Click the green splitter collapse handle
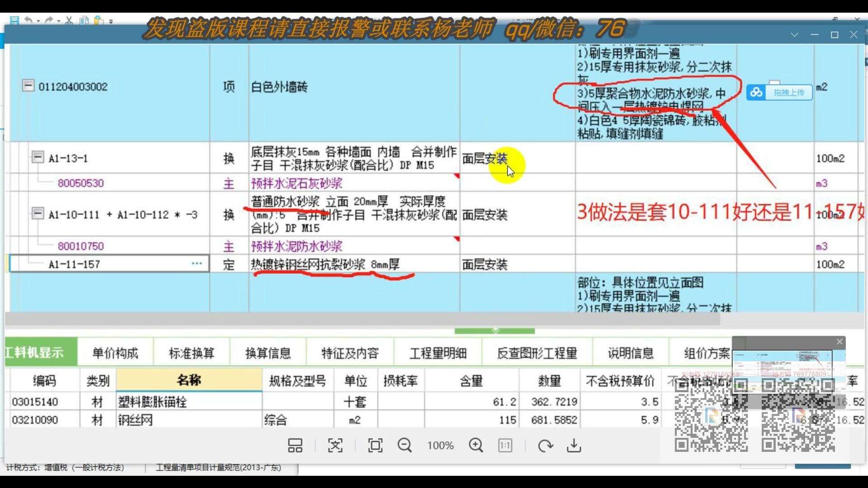 495,331
